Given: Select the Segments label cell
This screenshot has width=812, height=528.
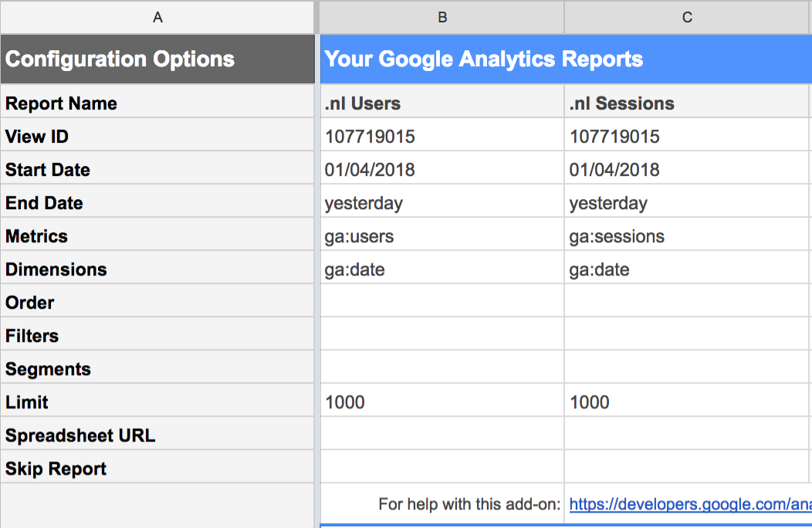Looking at the screenshot, I should click(157, 367).
